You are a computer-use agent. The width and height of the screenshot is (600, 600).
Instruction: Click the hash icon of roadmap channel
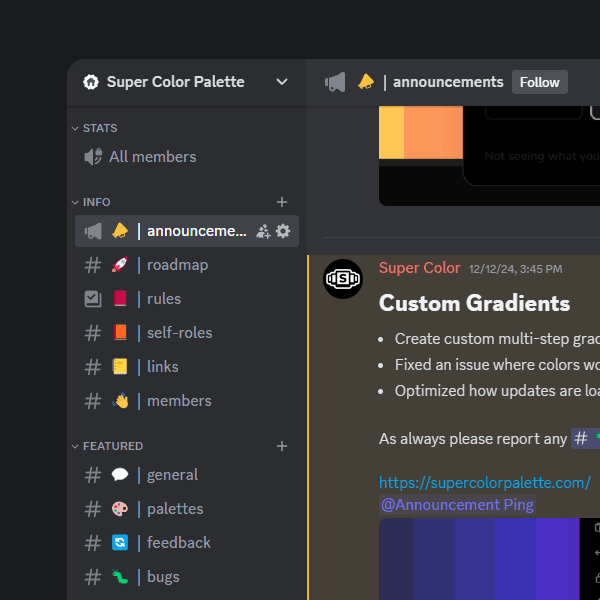point(93,265)
